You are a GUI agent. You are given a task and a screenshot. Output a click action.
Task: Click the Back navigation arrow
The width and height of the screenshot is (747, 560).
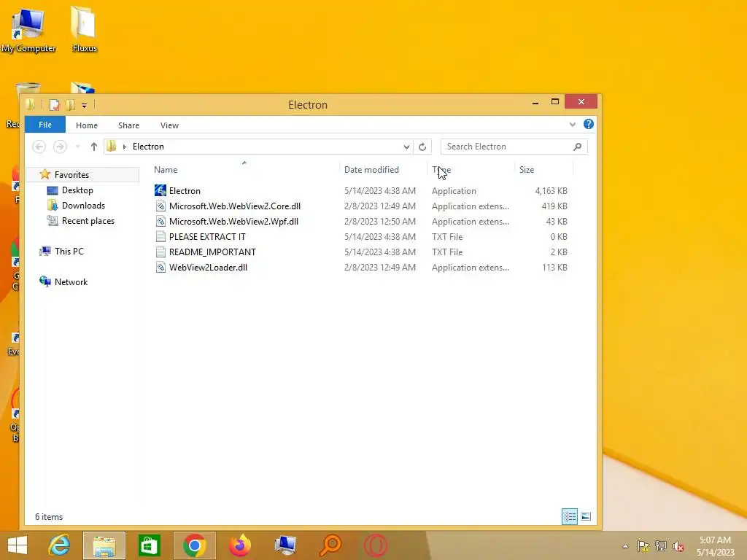(39, 147)
